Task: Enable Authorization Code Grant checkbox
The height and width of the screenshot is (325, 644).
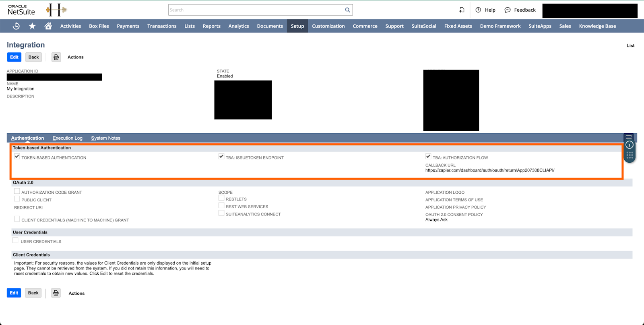Action: click(x=17, y=191)
